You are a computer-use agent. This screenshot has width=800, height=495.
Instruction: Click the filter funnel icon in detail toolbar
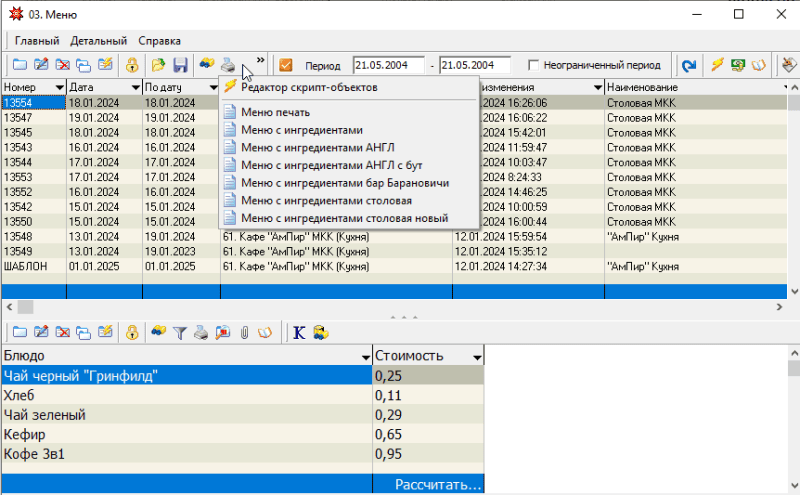coord(181,332)
